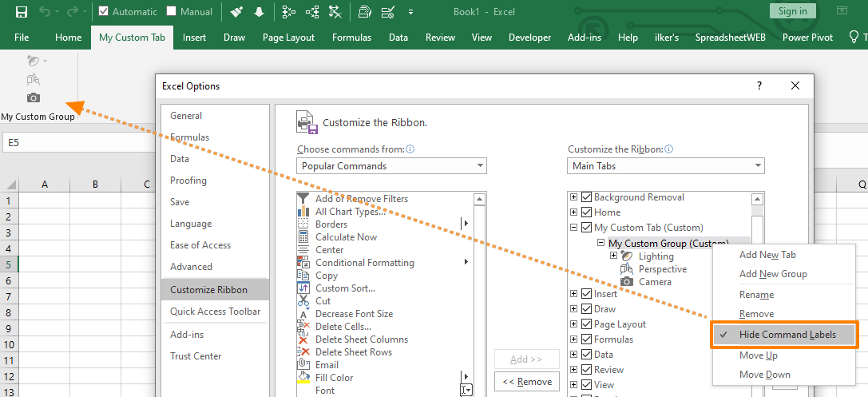Select the Add or Remove Filters funnel icon
This screenshot has width=868, height=397.
tap(303, 199)
